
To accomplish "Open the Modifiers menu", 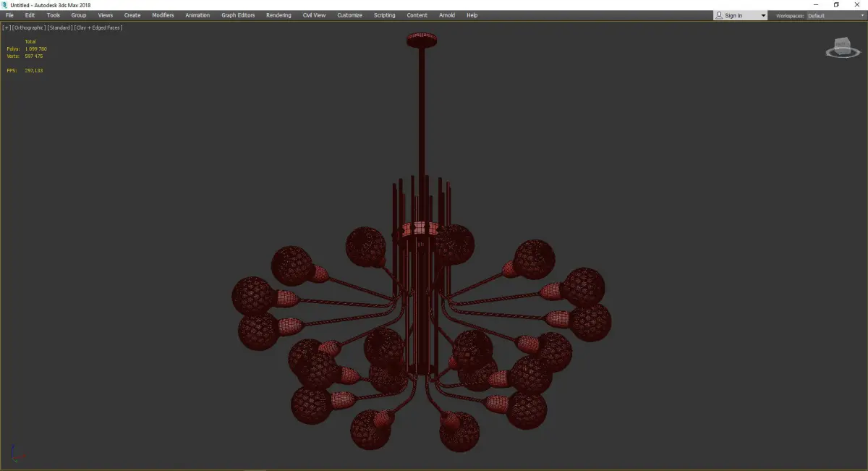I will click(x=163, y=15).
